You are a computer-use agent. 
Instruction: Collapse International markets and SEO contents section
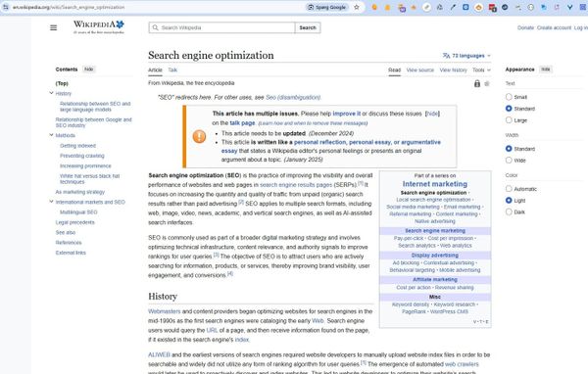pyautogui.click(x=51, y=202)
